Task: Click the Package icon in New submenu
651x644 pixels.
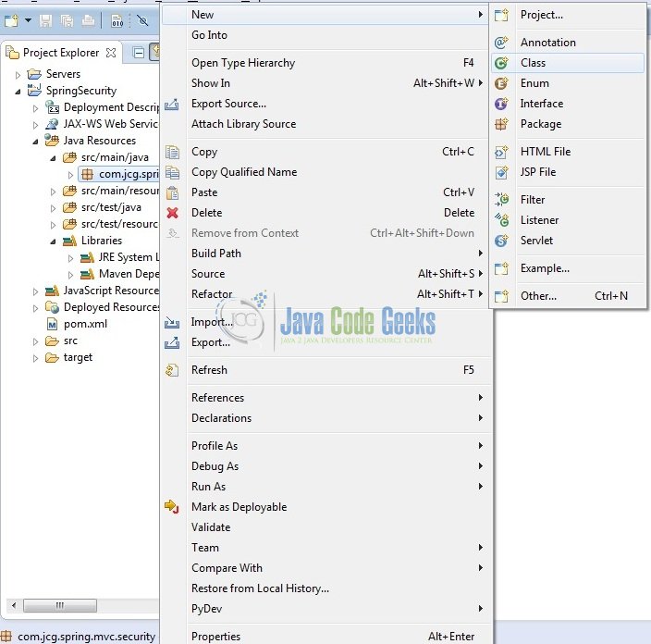Action: [x=501, y=124]
